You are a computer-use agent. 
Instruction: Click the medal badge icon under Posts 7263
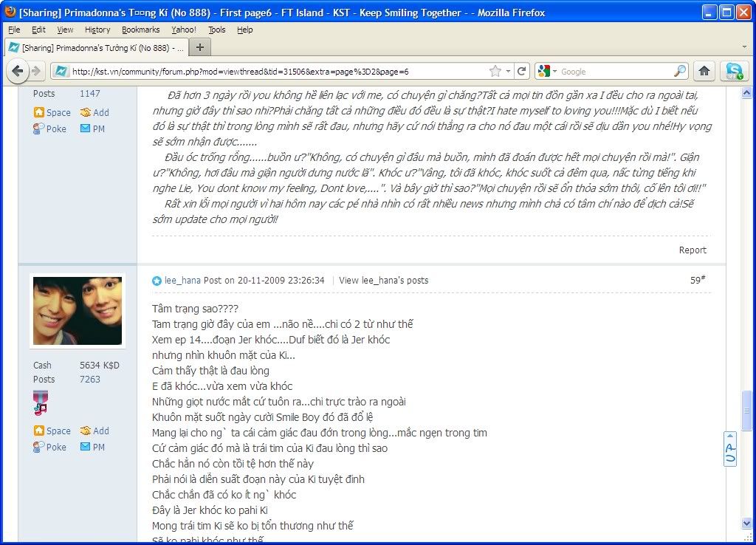point(41,403)
